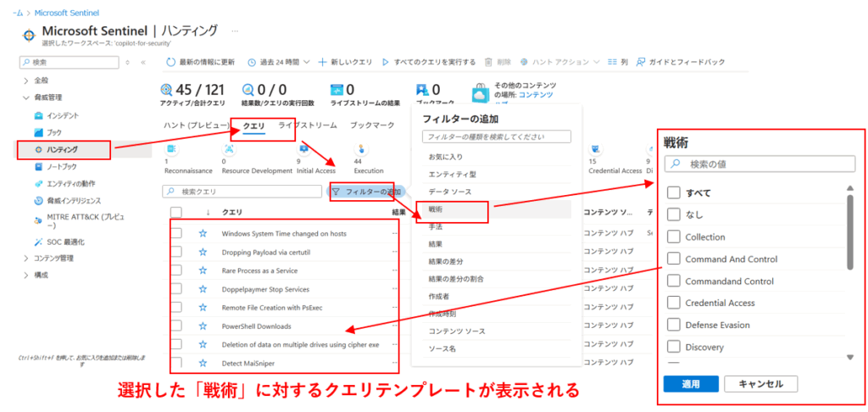This screenshot has width=868, height=412.
Task: Expand the コンテンツ管理 sidebar section
Action: coord(25,258)
